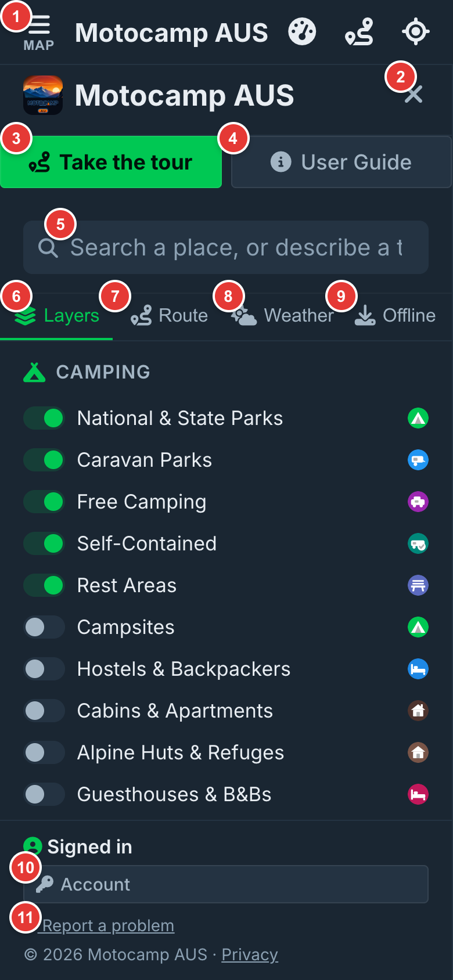Switch to the Route tab
Screen dimensions: 453x980
point(169,316)
